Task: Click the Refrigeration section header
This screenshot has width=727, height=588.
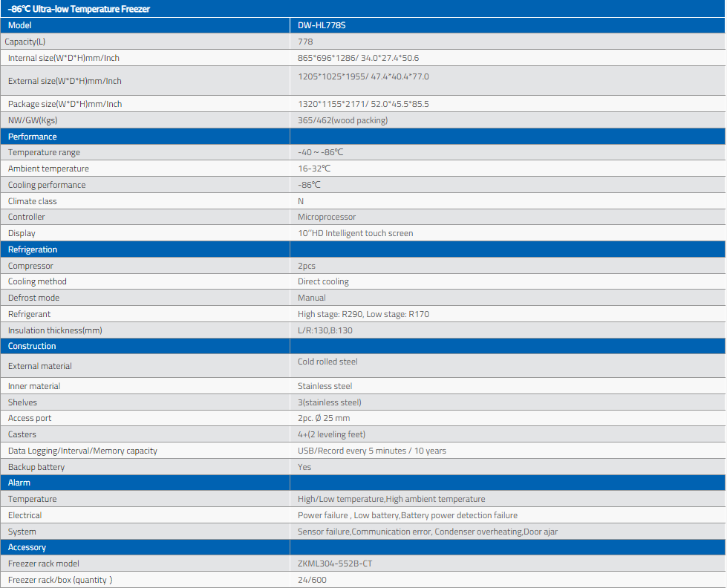Action: (x=33, y=249)
